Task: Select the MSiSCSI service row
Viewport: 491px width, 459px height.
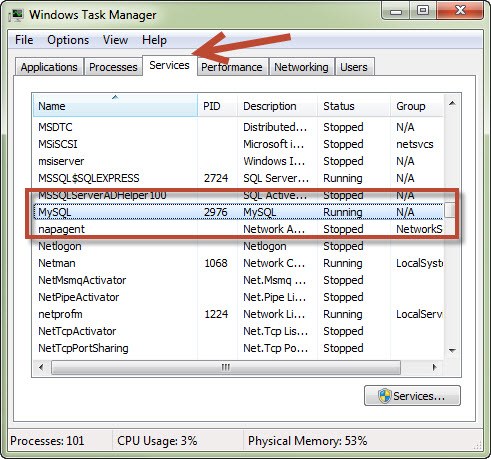Action: click(x=238, y=144)
